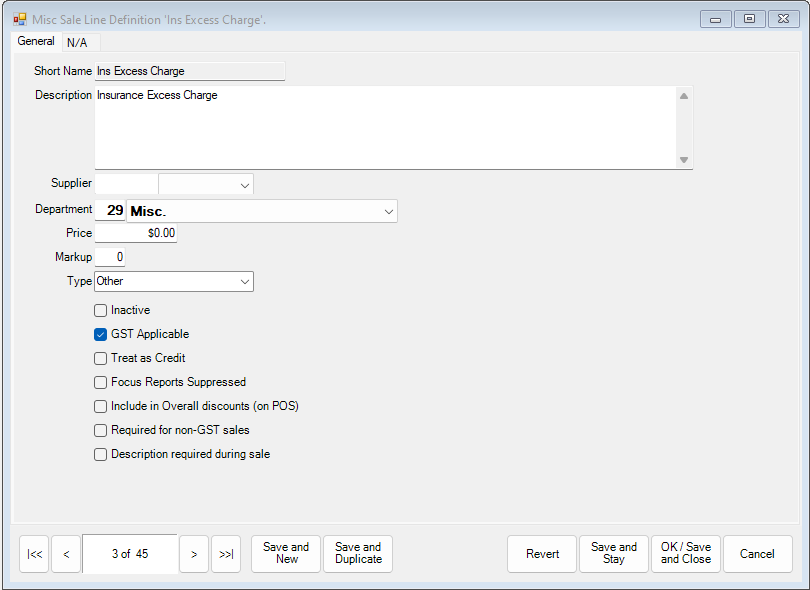Enable the Inactive checkbox

[x=100, y=310]
